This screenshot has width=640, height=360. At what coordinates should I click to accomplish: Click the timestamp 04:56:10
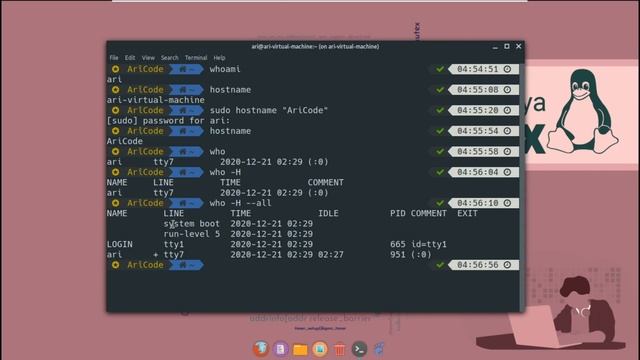pyautogui.click(x=478, y=203)
